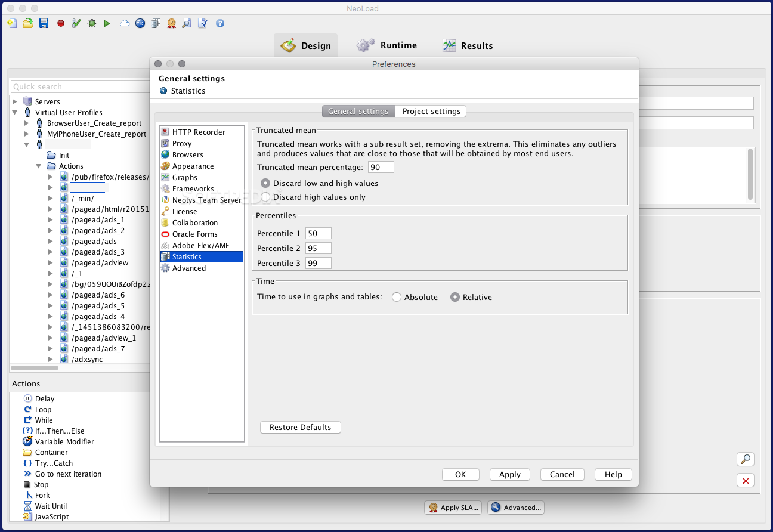Click the Advanced... button in main window
Screen dimensions: 773x532
pyautogui.click(x=516, y=508)
